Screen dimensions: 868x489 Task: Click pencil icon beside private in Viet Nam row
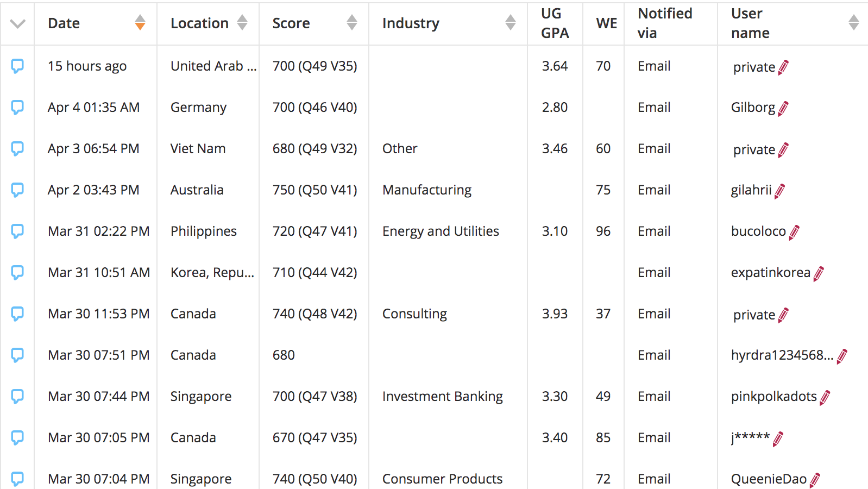(783, 150)
